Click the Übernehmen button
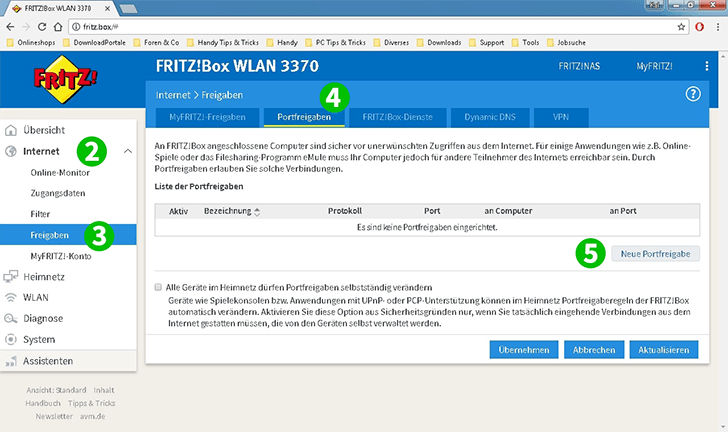Image resolution: width=728 pixels, height=432 pixels. [x=524, y=350]
